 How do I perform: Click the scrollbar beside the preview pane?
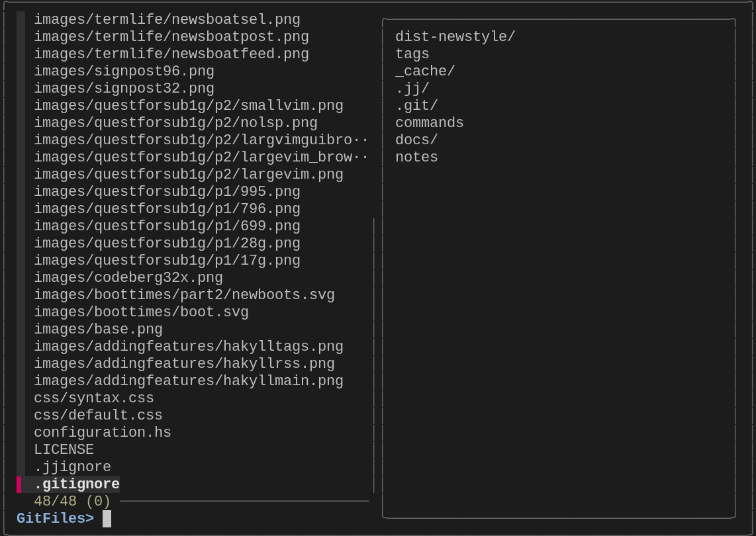(374, 331)
